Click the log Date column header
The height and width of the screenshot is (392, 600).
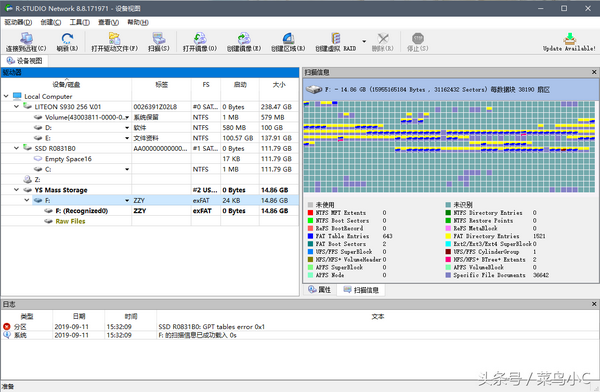pos(79,316)
